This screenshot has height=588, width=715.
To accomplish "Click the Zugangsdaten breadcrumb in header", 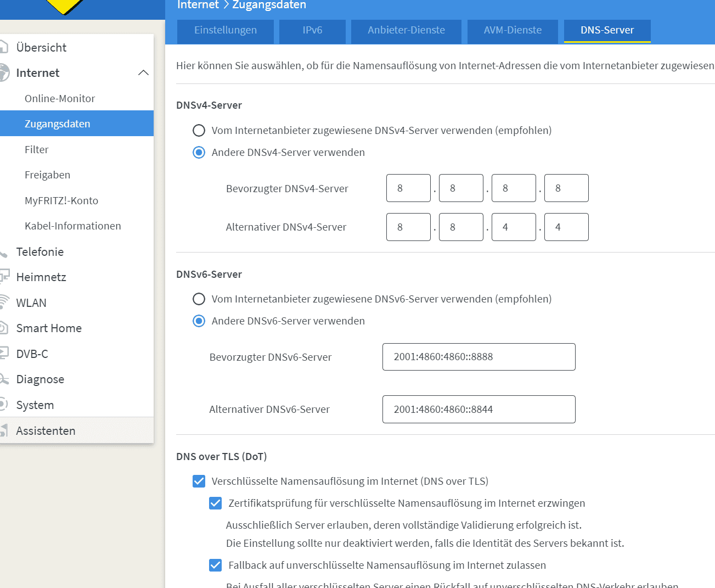I will [269, 5].
